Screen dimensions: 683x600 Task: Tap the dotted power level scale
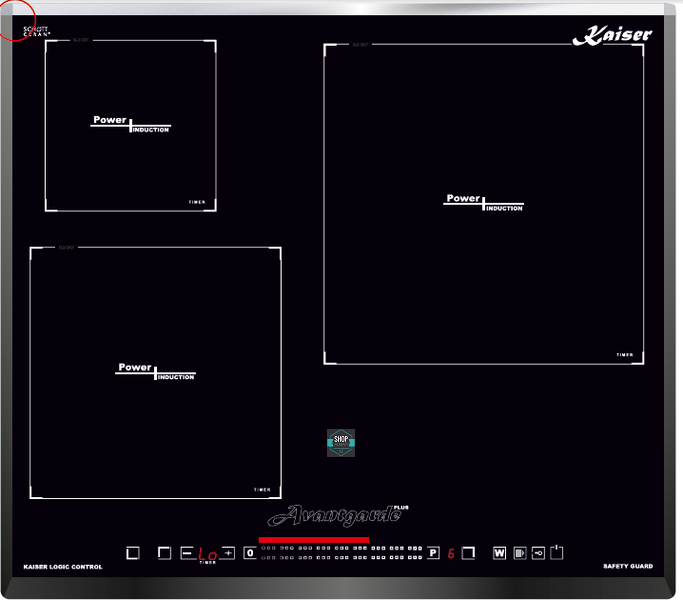[x=342, y=553]
